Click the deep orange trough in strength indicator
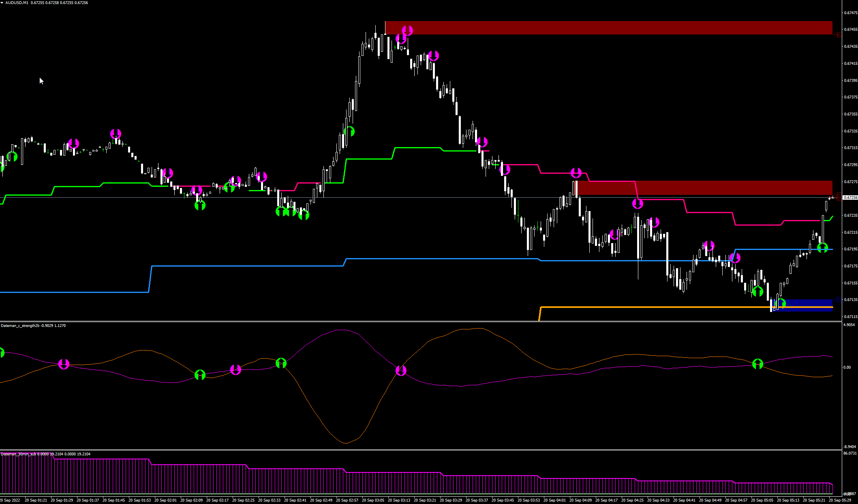The width and height of the screenshot is (858, 504). point(346,443)
